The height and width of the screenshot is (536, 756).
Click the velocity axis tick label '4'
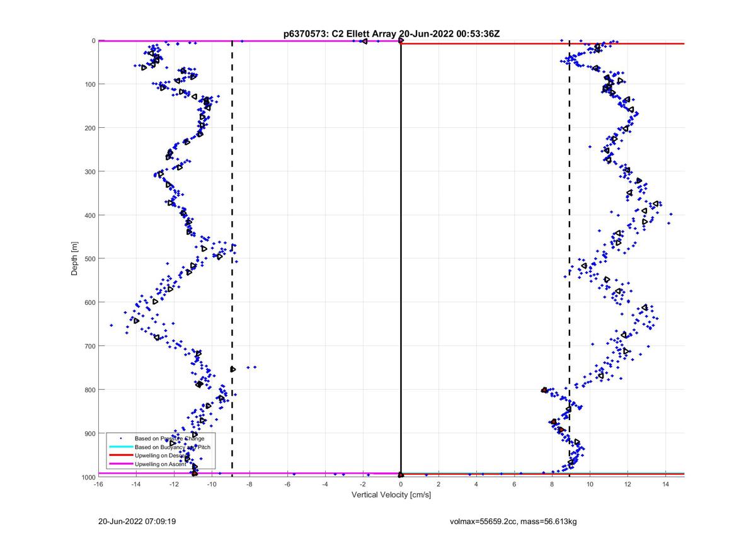(476, 484)
